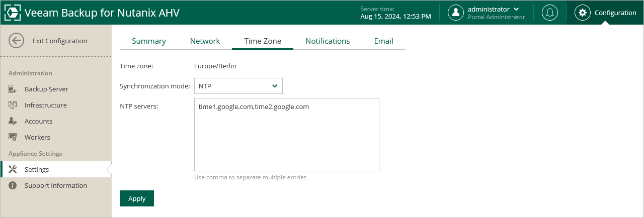
Task: Open Support Information in the sidebar
Action: pos(56,186)
